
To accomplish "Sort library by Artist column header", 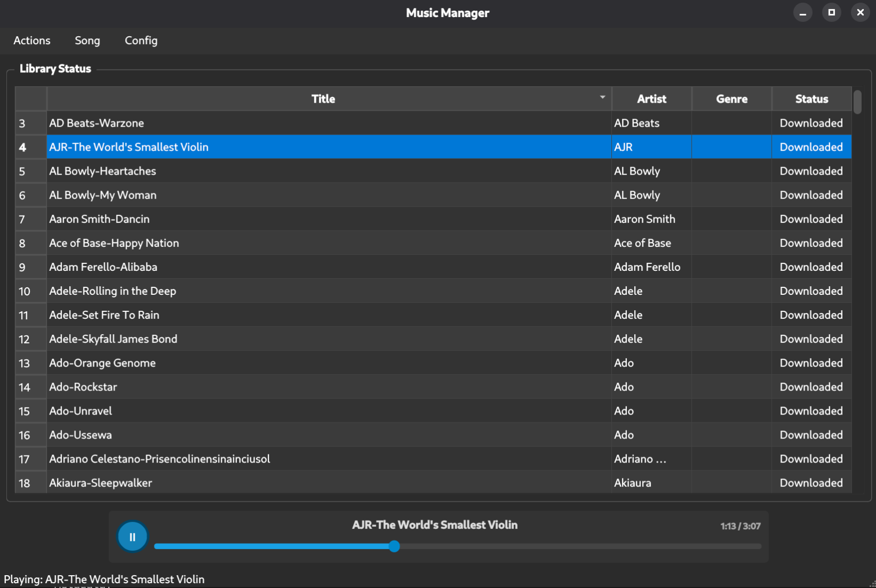I will pyautogui.click(x=651, y=99).
